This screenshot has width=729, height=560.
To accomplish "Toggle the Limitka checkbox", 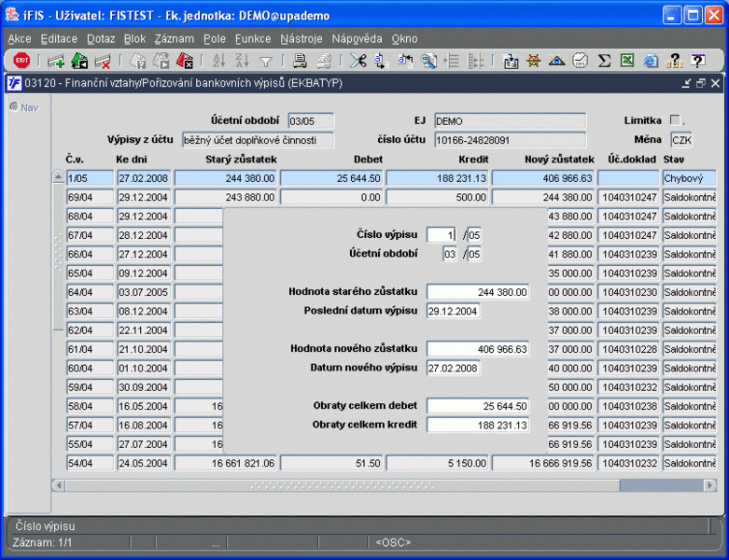I will [x=676, y=120].
